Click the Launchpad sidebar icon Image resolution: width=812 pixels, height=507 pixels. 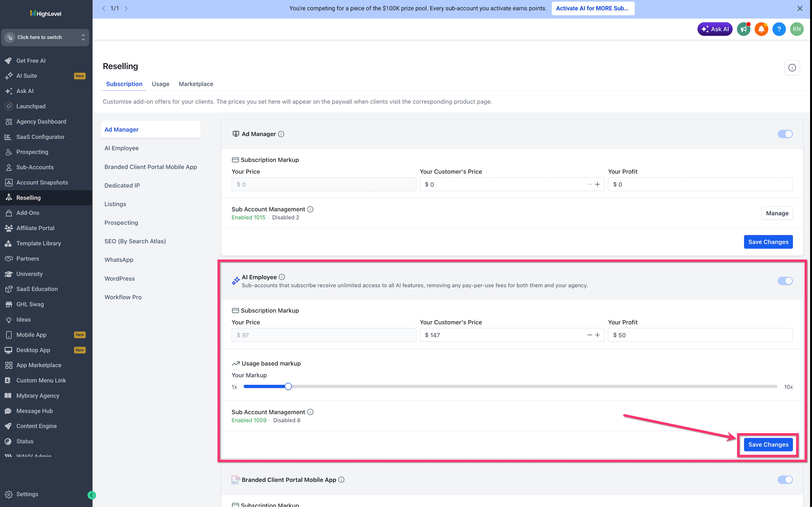(9, 106)
